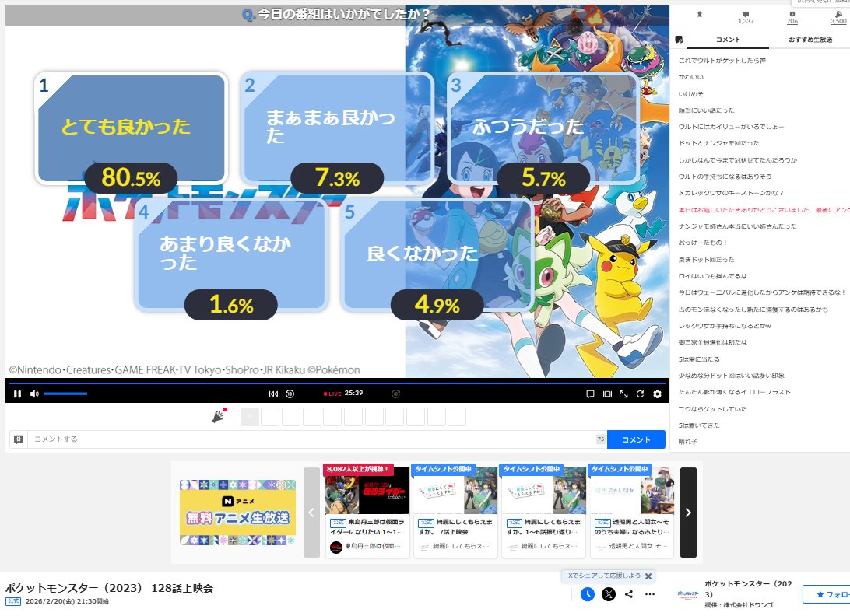Click the poll option とても良かった
This screenshot has width=850, height=616.
coord(132,128)
